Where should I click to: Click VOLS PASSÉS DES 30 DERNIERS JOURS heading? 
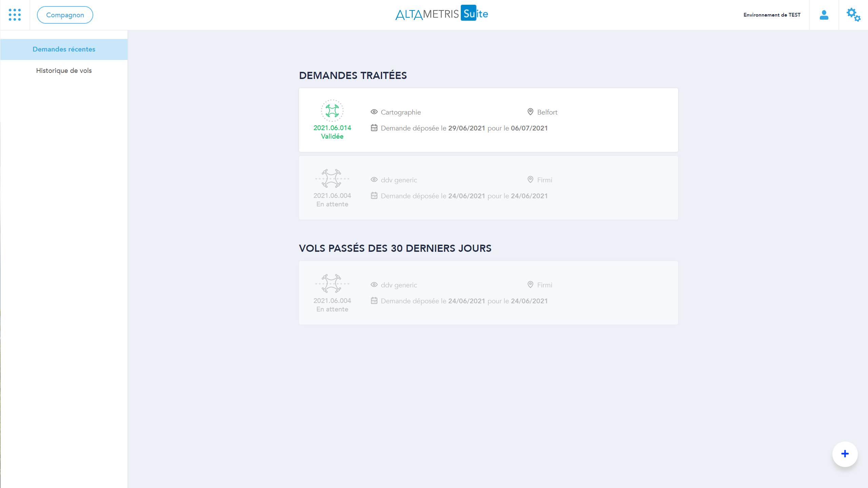[395, 248]
